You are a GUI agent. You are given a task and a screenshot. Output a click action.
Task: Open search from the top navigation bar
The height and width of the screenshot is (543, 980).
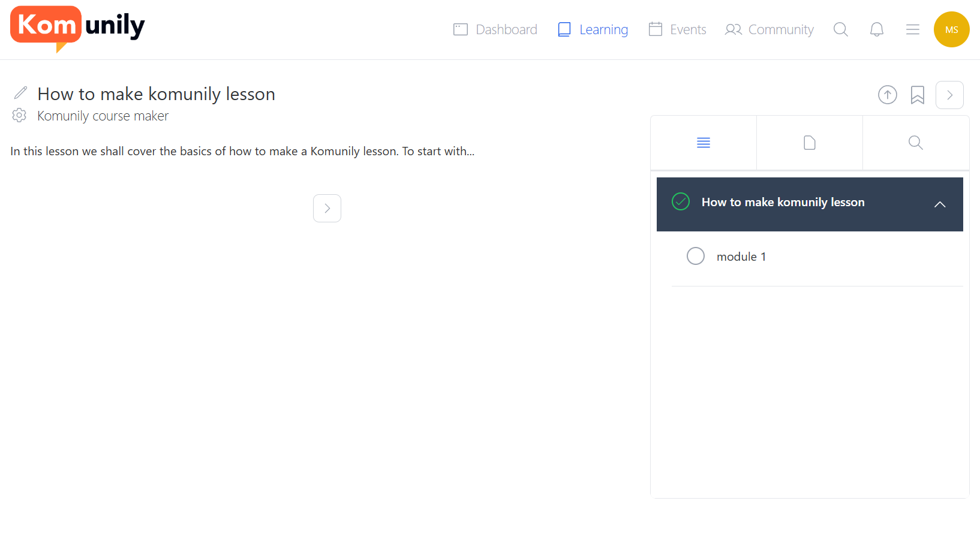point(841,29)
